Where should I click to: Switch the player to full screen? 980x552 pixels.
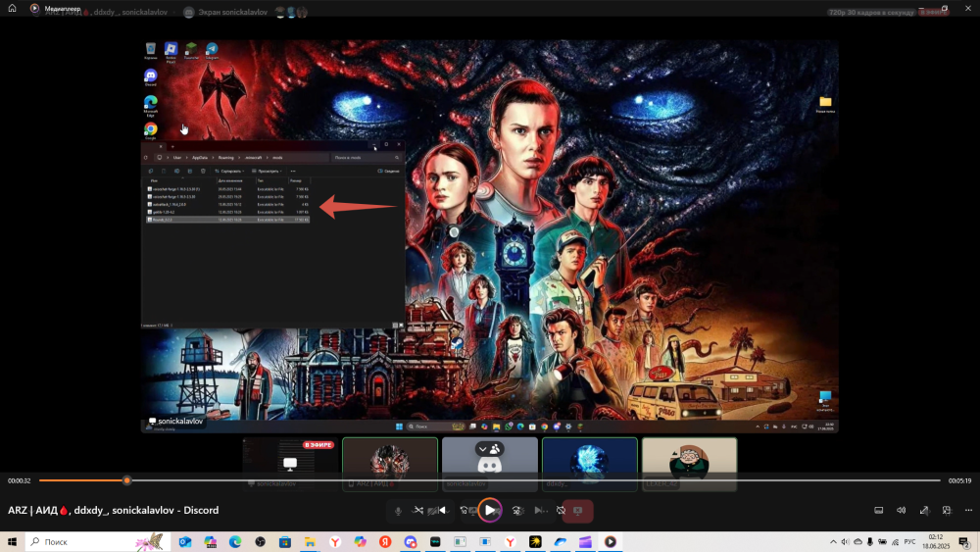click(x=924, y=511)
